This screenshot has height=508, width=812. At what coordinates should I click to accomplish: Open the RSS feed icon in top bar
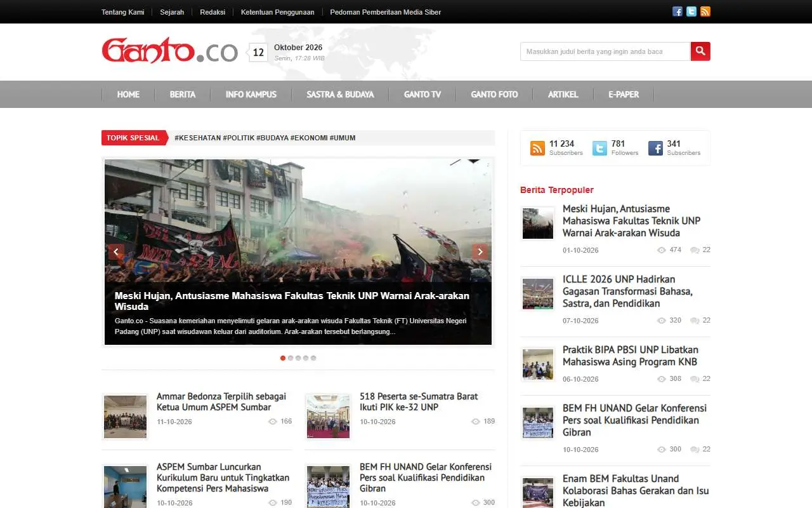(705, 11)
